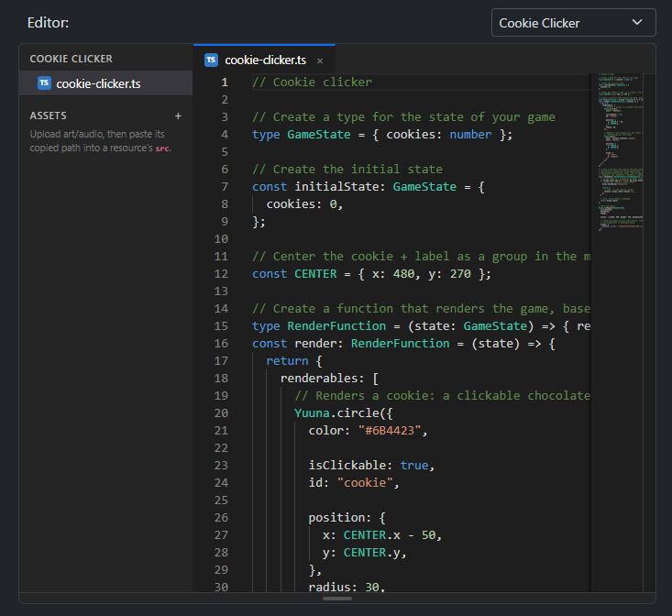Click the TS icon in sidebar file
The width and height of the screenshot is (672, 616).
click(44, 82)
